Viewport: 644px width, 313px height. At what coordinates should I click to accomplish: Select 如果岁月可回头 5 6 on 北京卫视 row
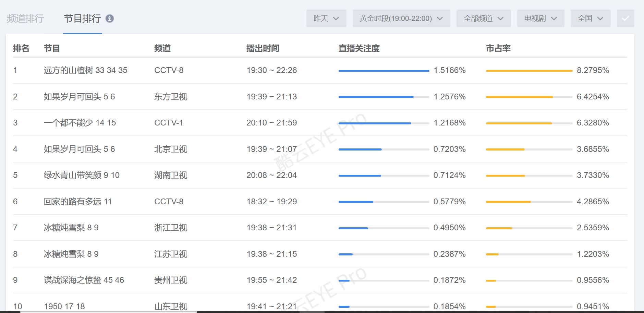click(79, 149)
